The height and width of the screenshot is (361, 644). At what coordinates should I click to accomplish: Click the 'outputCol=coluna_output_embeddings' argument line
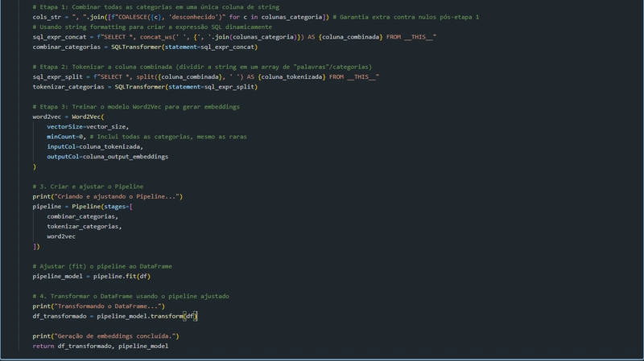coord(108,156)
